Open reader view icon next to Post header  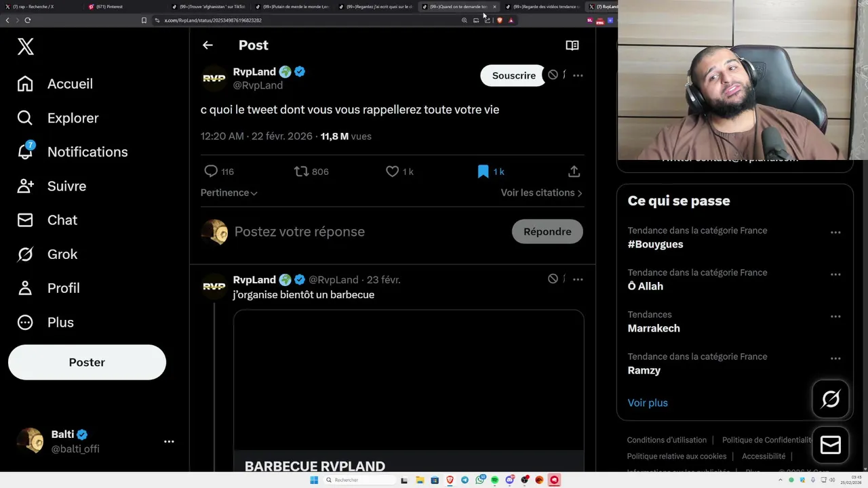[x=572, y=45]
